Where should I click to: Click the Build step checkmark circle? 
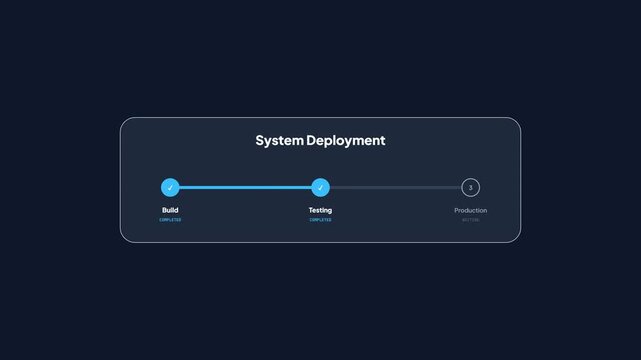click(x=170, y=188)
